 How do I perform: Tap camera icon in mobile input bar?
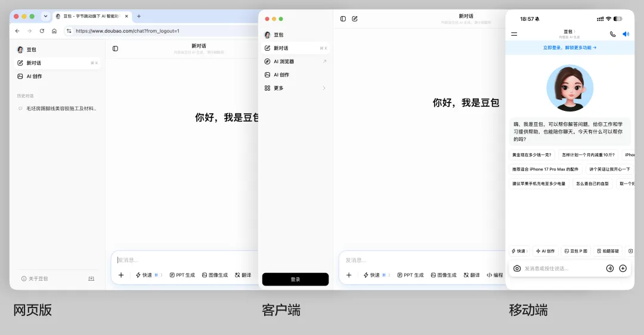[517, 268]
